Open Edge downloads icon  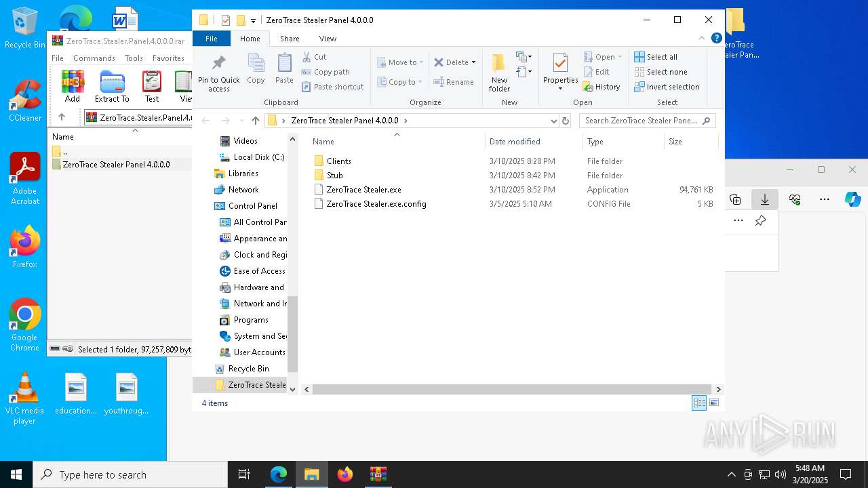(764, 199)
